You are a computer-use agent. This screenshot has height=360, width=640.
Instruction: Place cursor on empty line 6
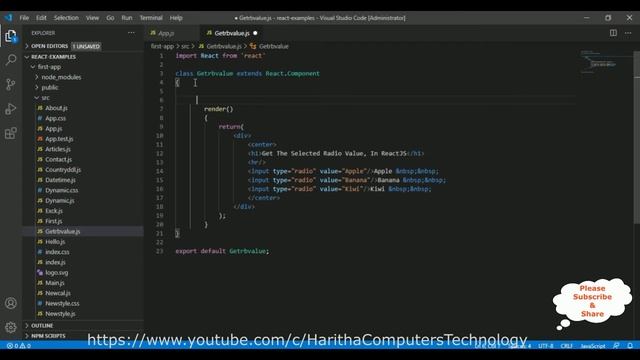click(x=376, y=100)
